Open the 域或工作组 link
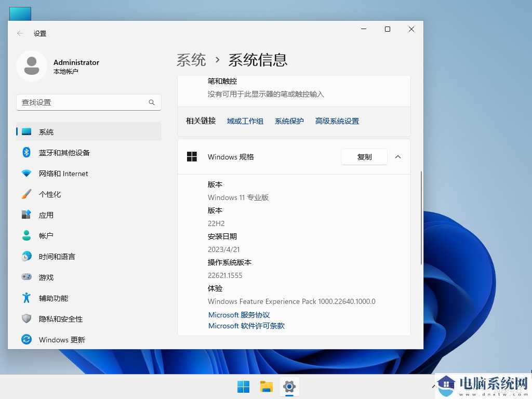This screenshot has height=399, width=532. (245, 121)
